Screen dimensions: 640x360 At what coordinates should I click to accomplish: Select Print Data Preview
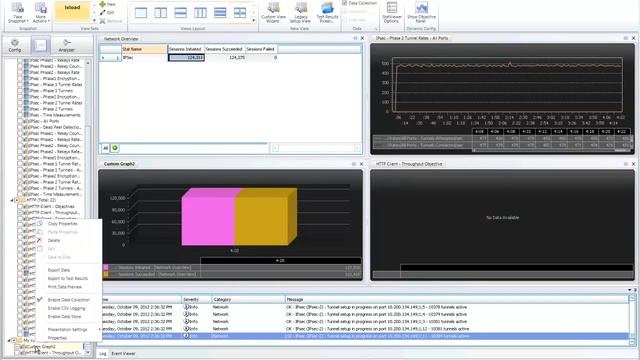coord(65,287)
